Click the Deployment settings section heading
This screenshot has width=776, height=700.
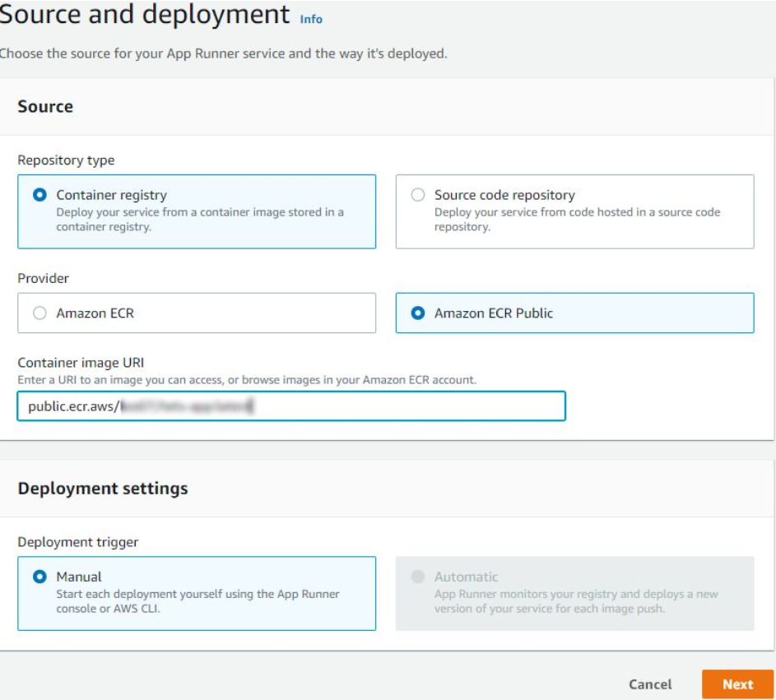point(103,488)
